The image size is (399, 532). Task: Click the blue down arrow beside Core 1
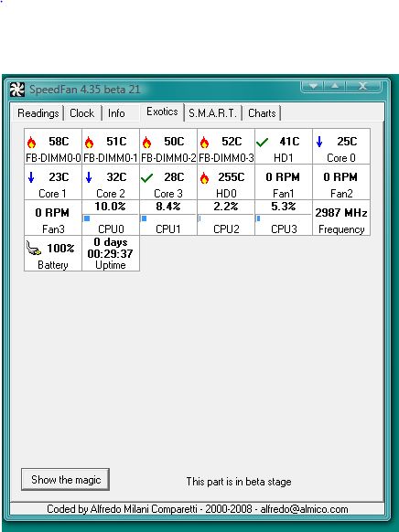(x=31, y=177)
